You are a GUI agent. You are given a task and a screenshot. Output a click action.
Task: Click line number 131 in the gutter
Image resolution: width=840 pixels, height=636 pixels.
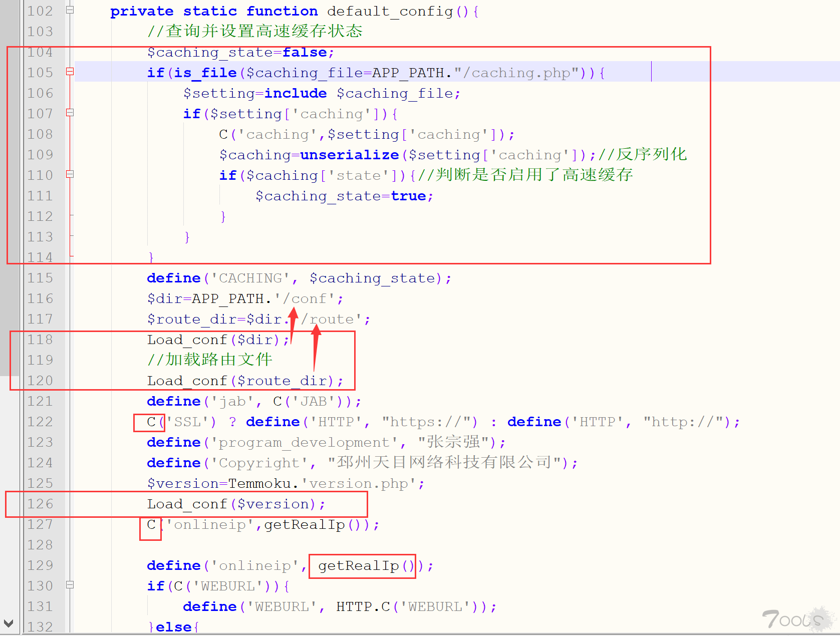40,606
